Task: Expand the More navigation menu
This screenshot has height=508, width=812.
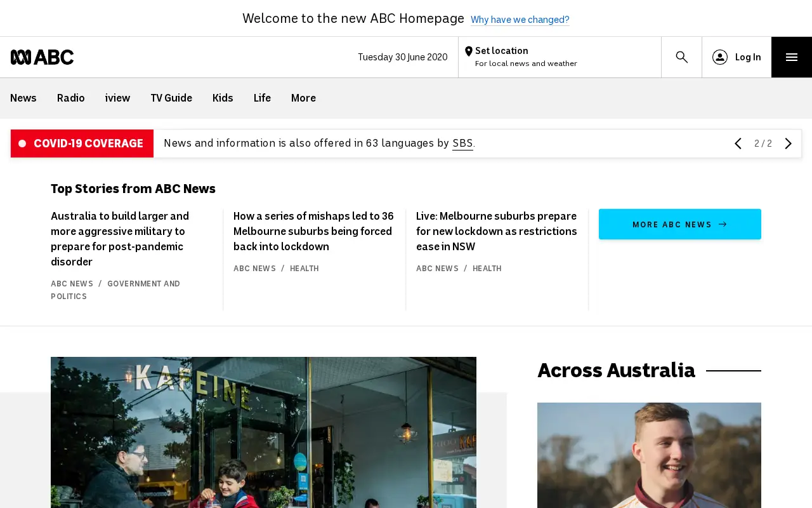Action: tap(303, 98)
